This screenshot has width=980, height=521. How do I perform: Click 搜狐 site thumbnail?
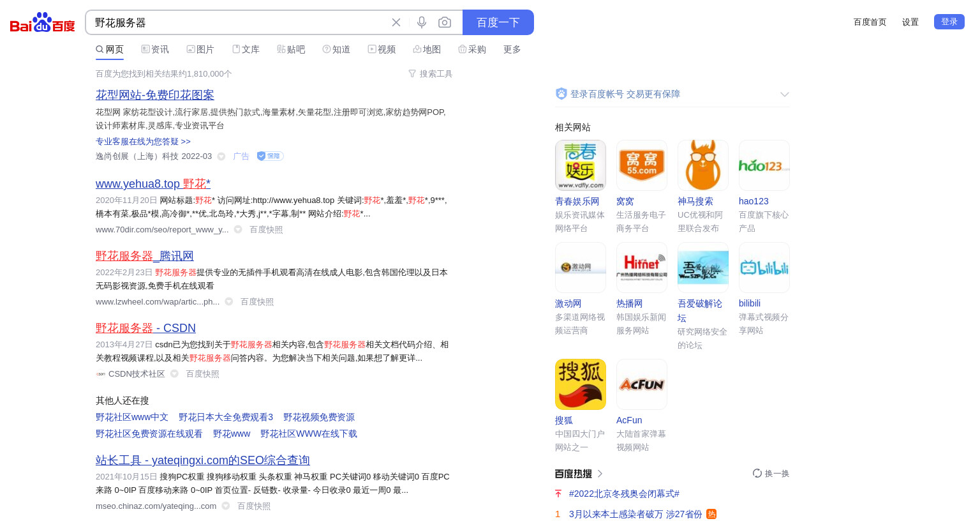581,384
